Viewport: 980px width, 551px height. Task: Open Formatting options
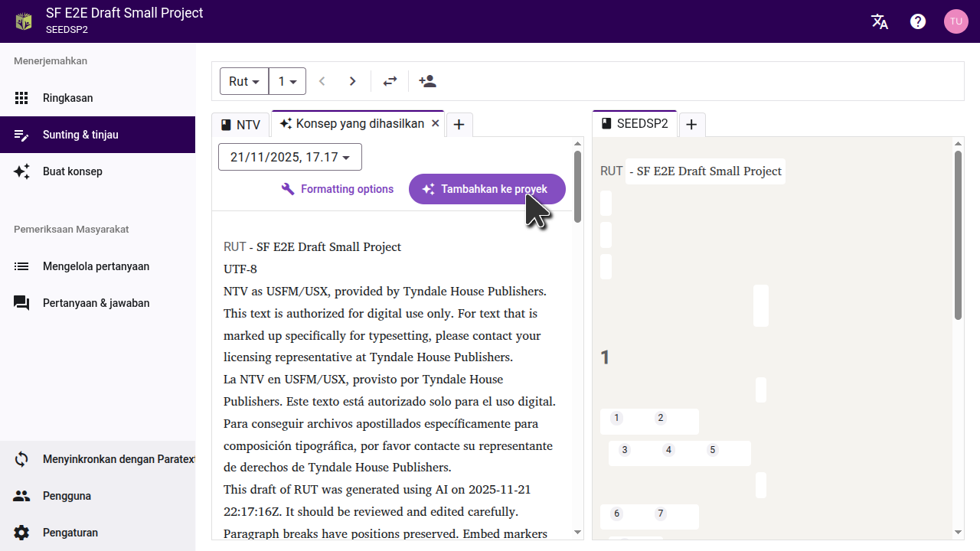[x=338, y=189]
